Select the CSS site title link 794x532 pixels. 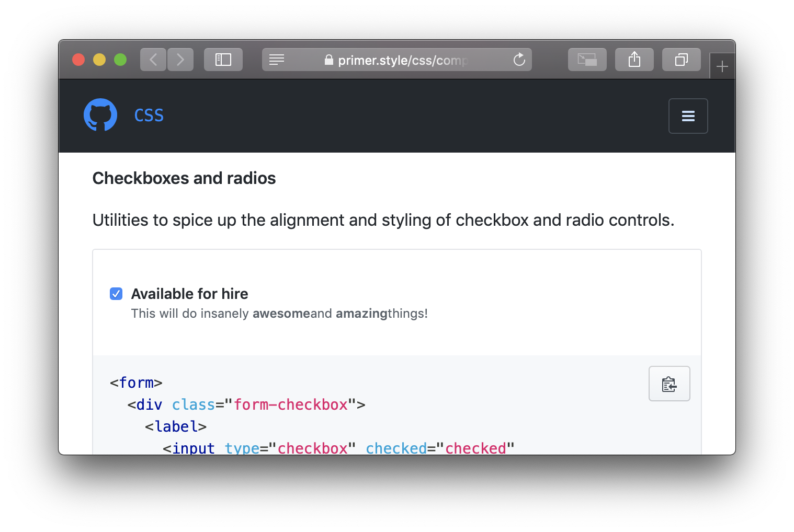tap(149, 115)
